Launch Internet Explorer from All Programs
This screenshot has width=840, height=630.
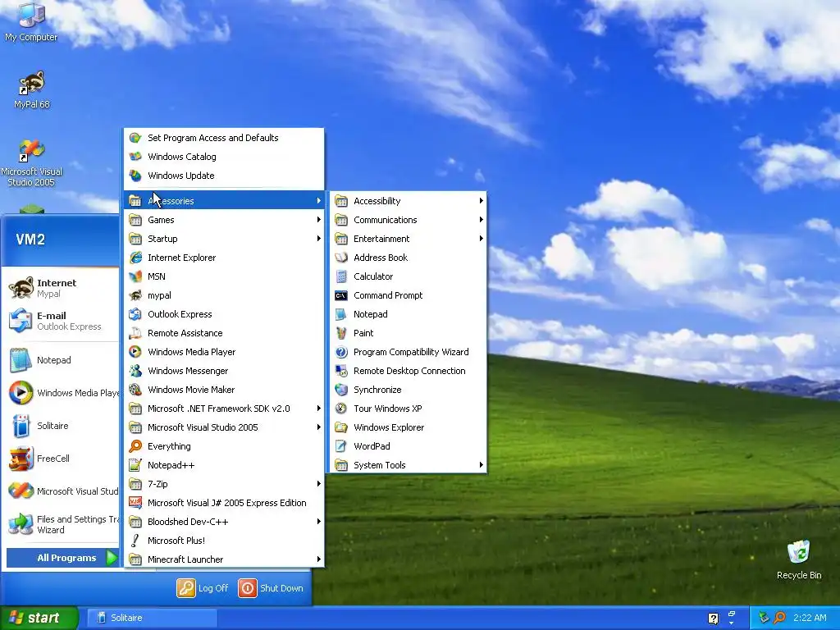click(224, 258)
